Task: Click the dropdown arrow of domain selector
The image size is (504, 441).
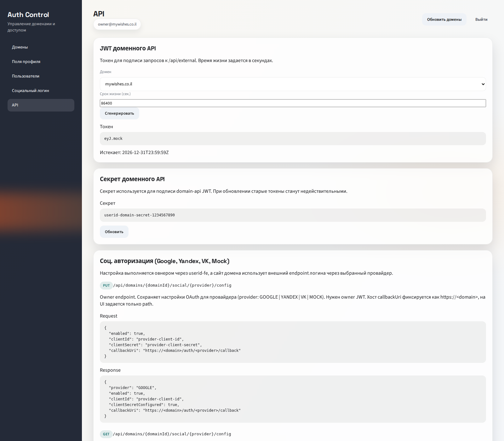Action: tap(483, 84)
